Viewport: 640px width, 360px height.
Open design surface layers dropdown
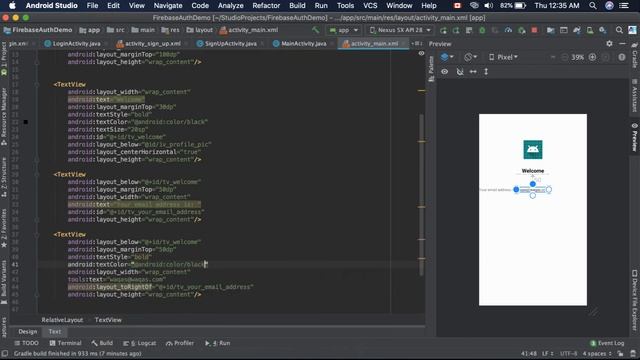pyautogui.click(x=447, y=57)
